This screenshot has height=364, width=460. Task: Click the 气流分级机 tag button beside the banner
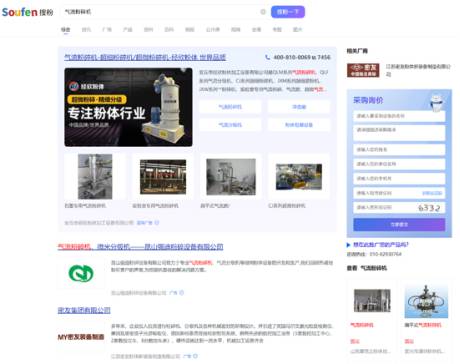(x=230, y=125)
